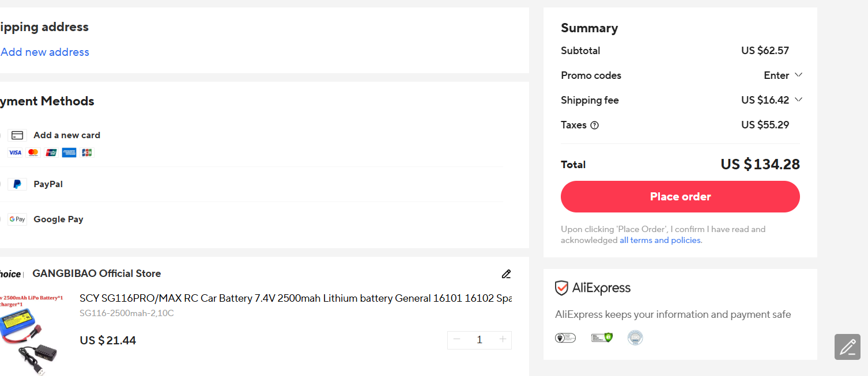
Task: Open the Add new address link
Action: click(x=45, y=52)
